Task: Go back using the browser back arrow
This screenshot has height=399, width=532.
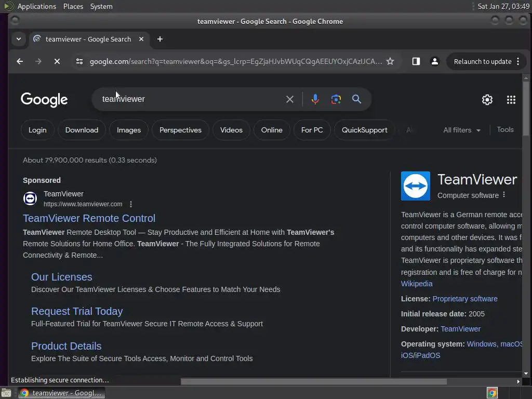Action: [x=20, y=61]
